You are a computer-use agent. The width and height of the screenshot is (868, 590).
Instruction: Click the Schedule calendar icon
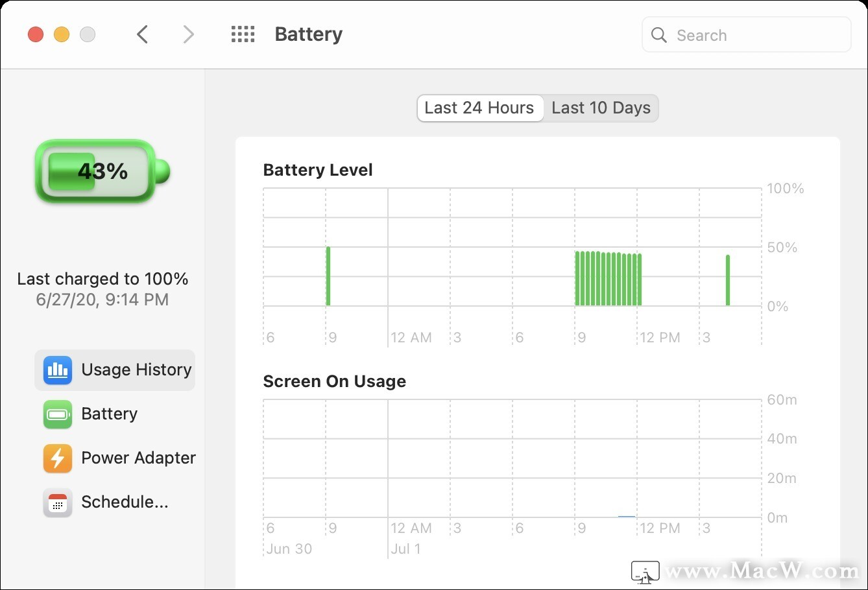click(58, 502)
